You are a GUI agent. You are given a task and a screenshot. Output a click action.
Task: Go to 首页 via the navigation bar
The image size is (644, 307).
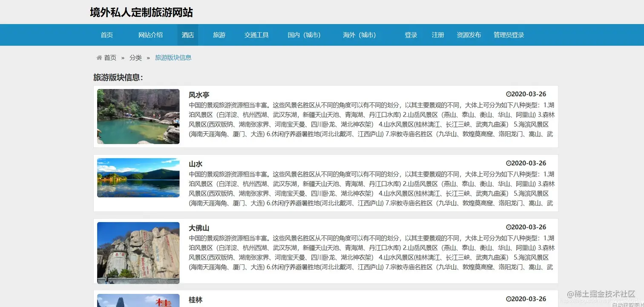(x=106, y=35)
